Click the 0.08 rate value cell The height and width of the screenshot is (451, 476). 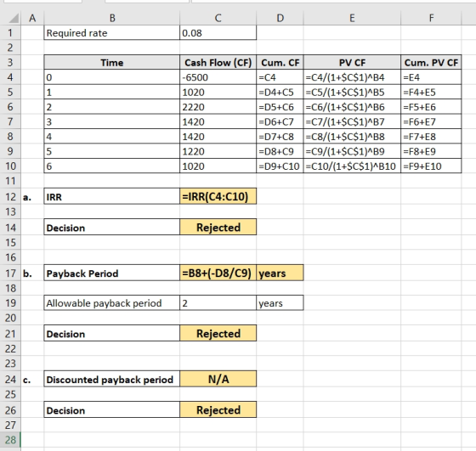(218, 33)
